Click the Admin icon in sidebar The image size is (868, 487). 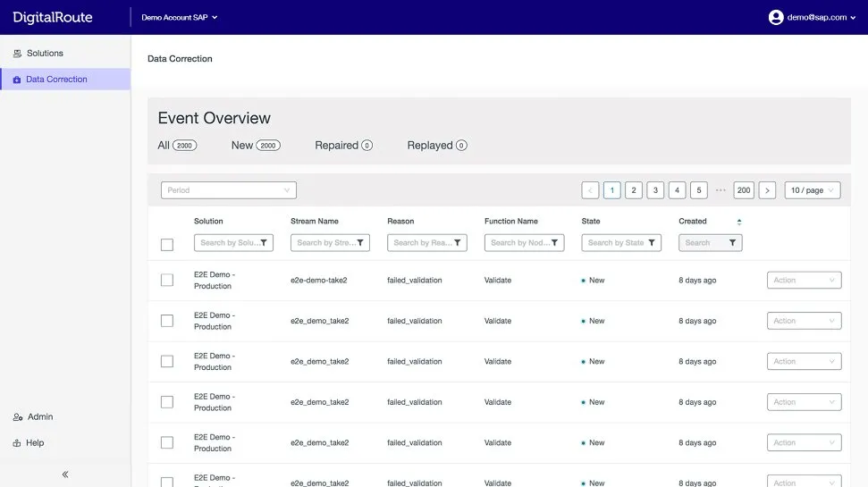tap(17, 417)
